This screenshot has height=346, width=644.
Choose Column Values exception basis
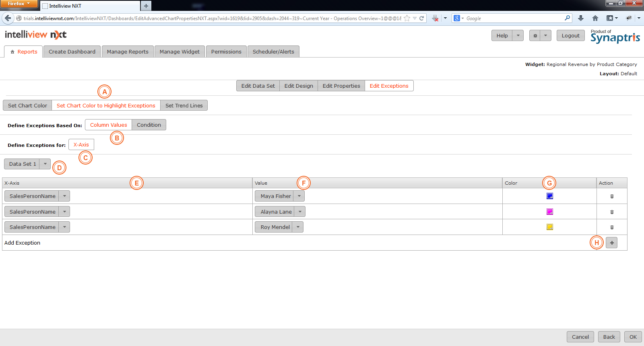(108, 125)
